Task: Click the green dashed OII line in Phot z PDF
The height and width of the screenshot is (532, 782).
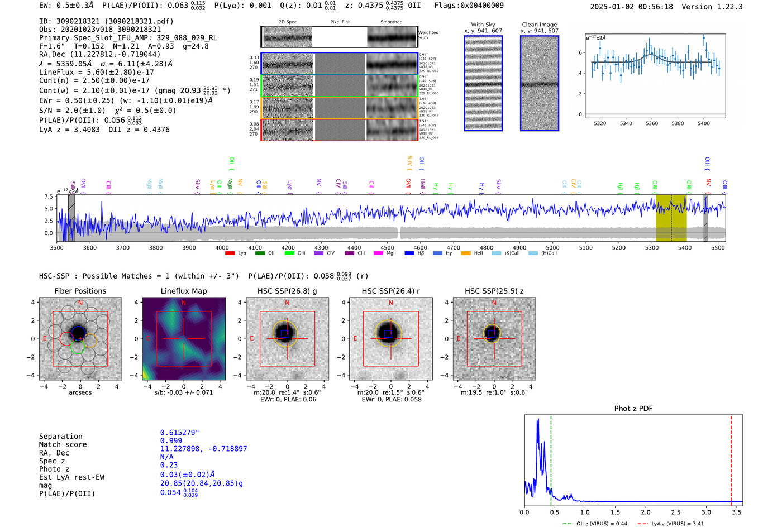Action: (551, 458)
